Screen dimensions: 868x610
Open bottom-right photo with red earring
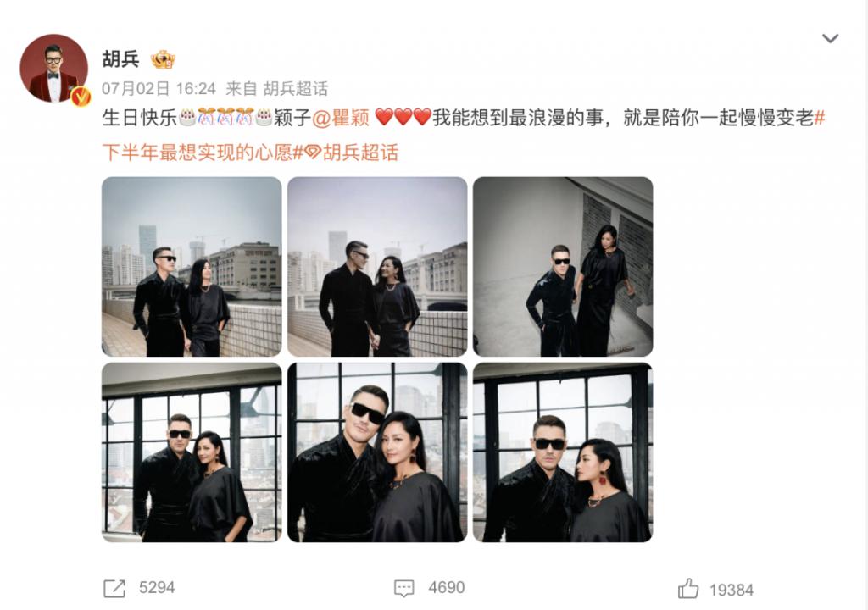click(563, 452)
